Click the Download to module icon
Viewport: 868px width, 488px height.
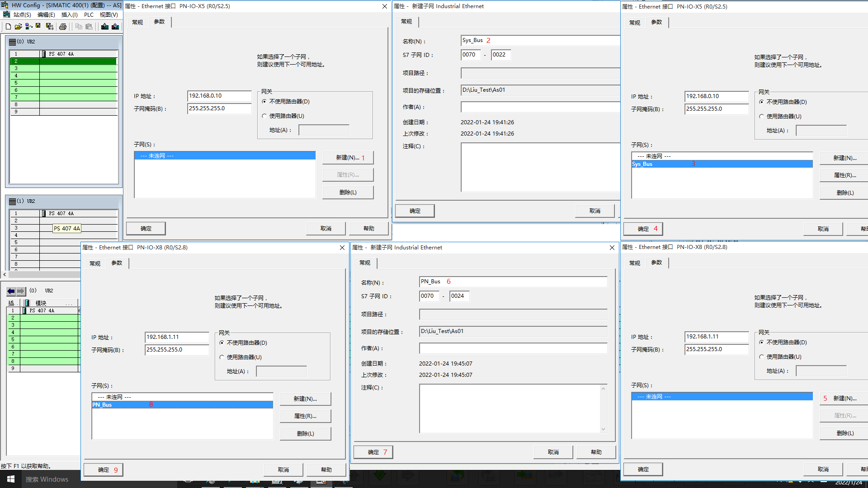pyautogui.click(x=105, y=27)
